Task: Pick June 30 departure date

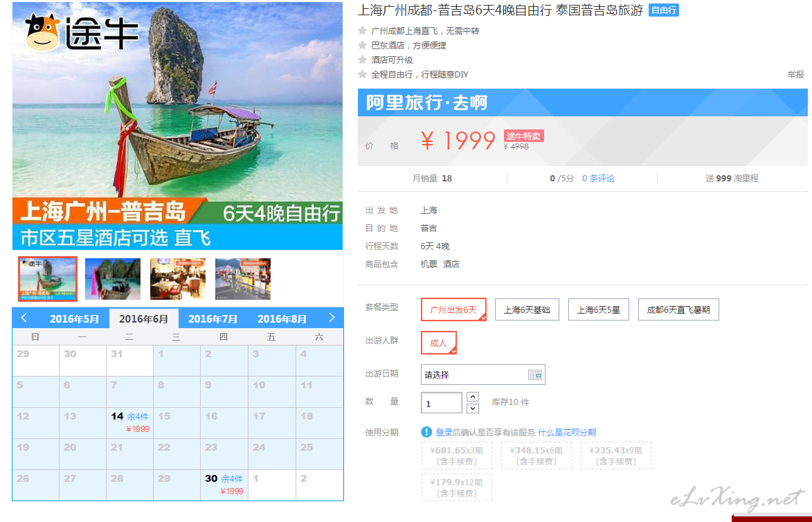Action: (x=224, y=485)
